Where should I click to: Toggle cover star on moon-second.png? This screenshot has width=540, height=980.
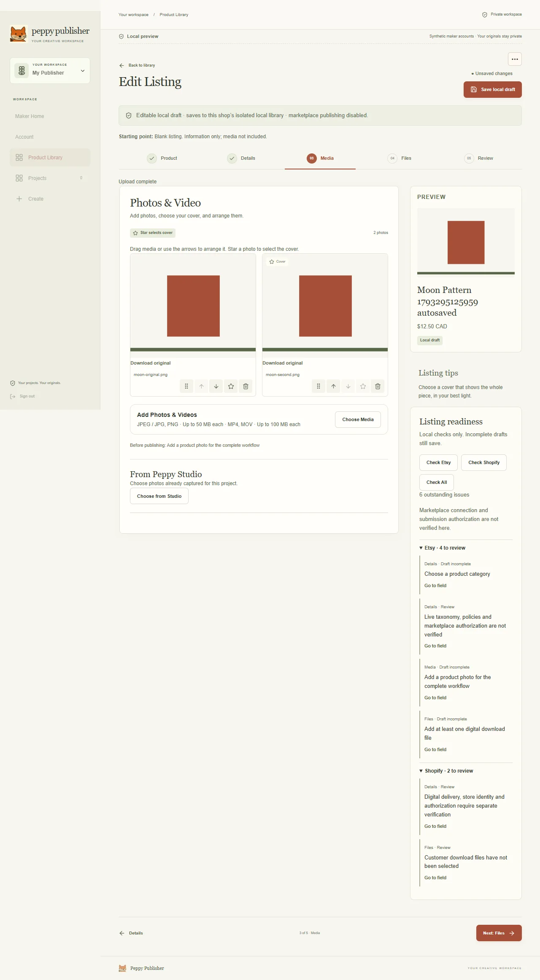[x=363, y=386]
